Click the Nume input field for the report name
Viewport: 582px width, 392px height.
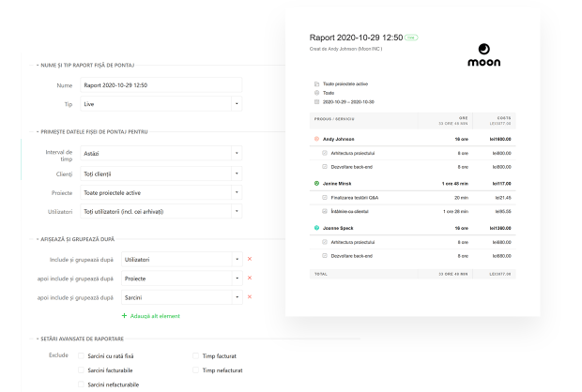coord(160,85)
